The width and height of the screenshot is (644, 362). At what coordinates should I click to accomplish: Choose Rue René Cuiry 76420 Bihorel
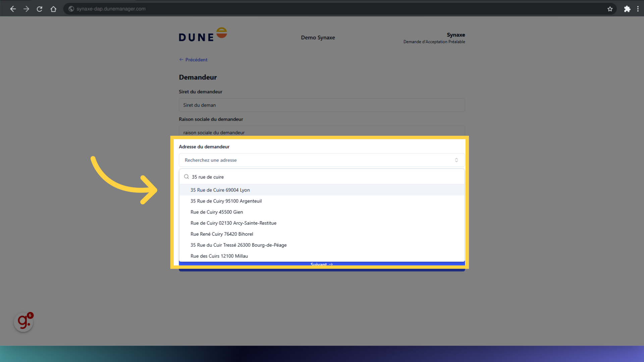tap(221, 234)
